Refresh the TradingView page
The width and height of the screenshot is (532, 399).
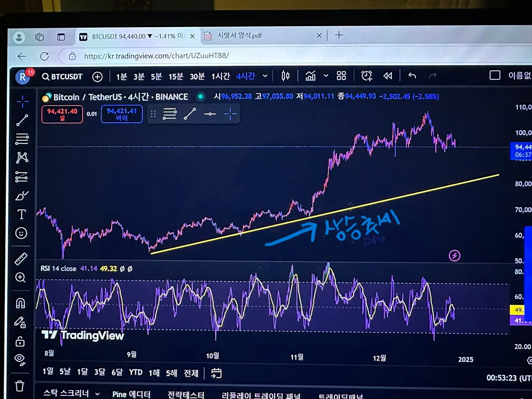point(44,56)
